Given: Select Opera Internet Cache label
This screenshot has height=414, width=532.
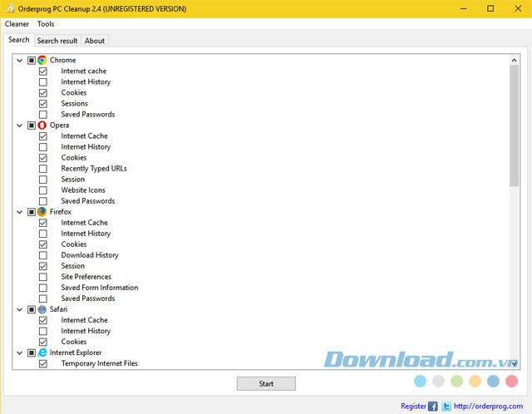Looking at the screenshot, I should point(85,136).
